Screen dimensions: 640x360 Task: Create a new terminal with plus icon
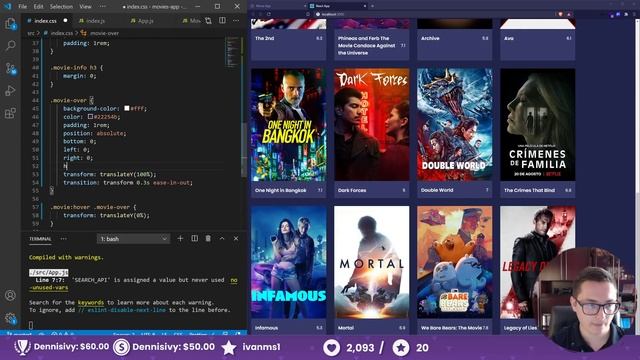click(180, 238)
